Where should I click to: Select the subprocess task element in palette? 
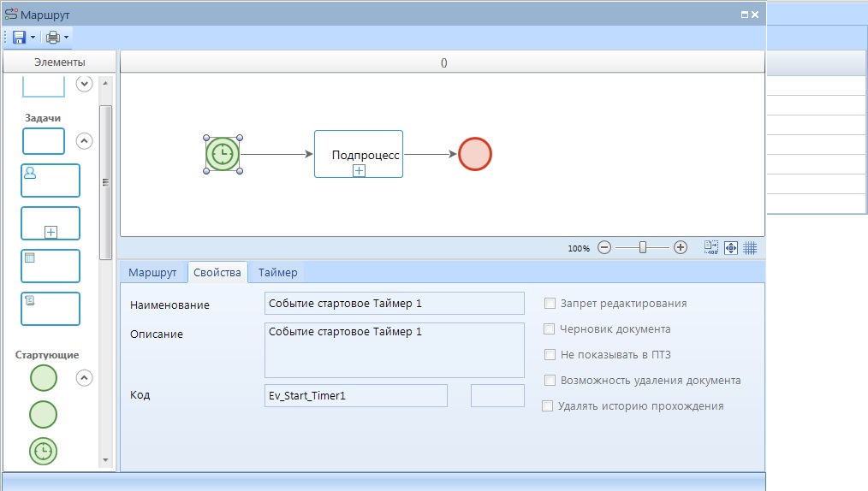(51, 223)
